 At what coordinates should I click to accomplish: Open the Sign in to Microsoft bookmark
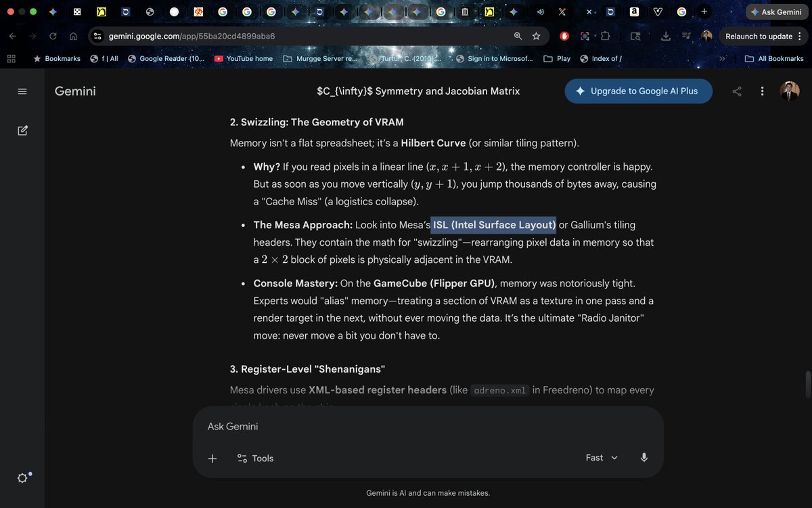pos(494,59)
